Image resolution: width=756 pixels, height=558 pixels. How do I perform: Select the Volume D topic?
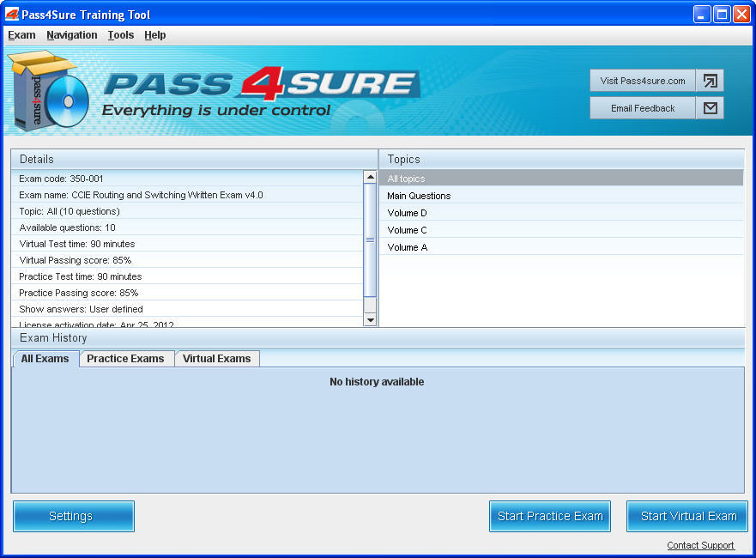pyautogui.click(x=560, y=213)
